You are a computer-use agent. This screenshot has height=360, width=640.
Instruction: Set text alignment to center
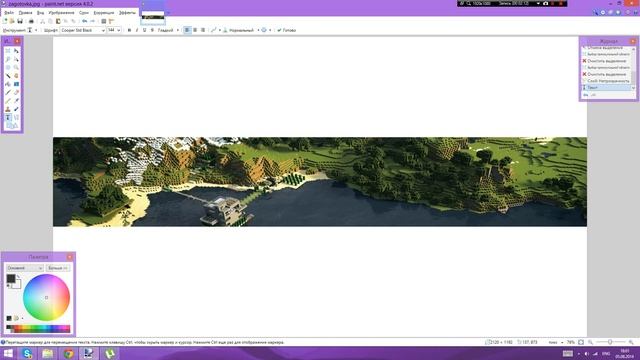click(195, 30)
